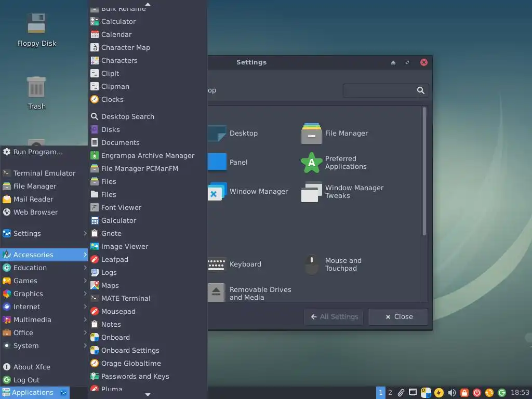Image resolution: width=532 pixels, height=399 pixels.
Task: Expand the Games submenu arrow
Action: tap(85, 280)
